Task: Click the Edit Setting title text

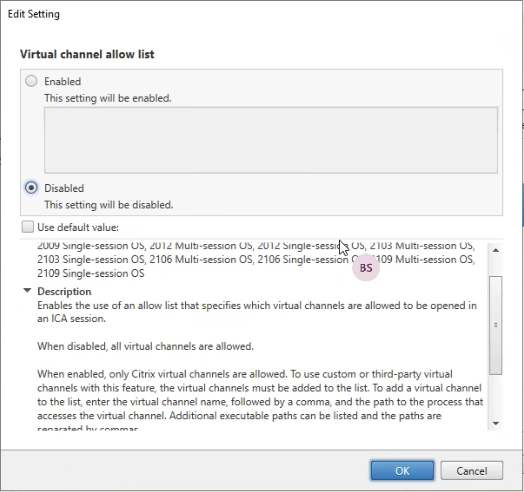Action: coord(34,14)
